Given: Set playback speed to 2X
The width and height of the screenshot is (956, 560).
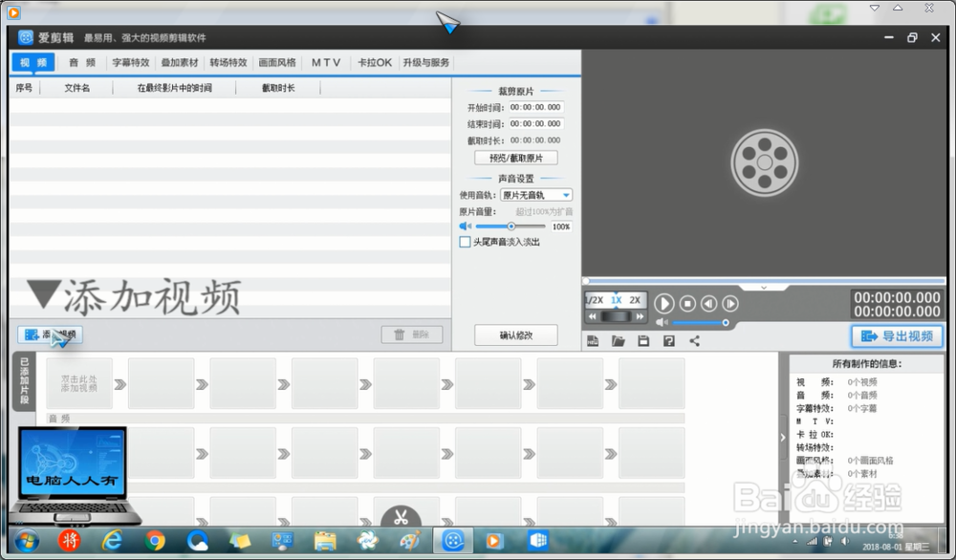Looking at the screenshot, I should [x=636, y=300].
